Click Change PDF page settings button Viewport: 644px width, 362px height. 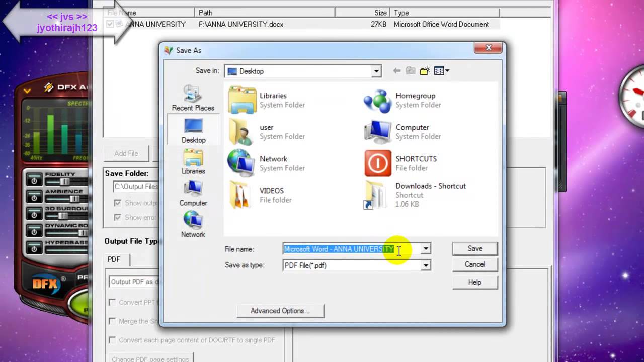click(x=150, y=358)
